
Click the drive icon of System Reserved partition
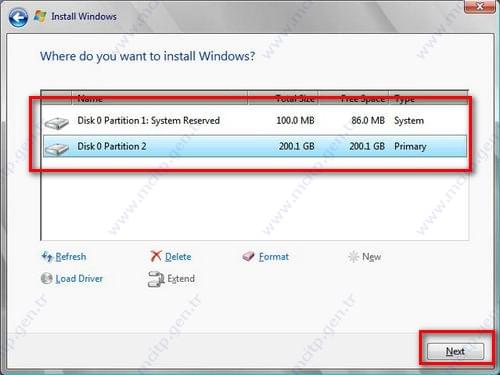click(57, 122)
